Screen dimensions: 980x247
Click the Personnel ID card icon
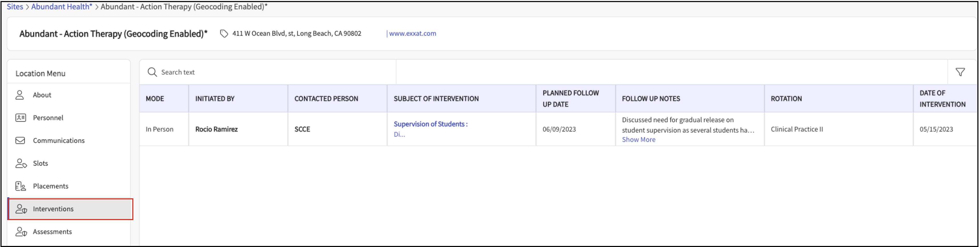pyautogui.click(x=20, y=117)
